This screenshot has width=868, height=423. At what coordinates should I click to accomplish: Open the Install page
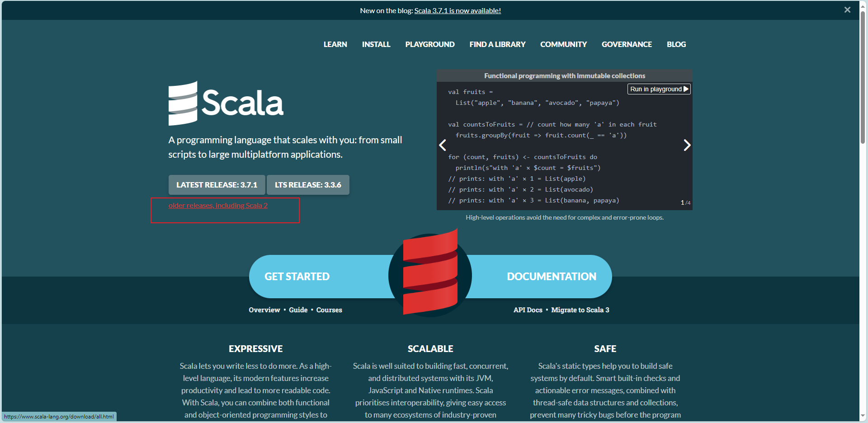coord(376,44)
